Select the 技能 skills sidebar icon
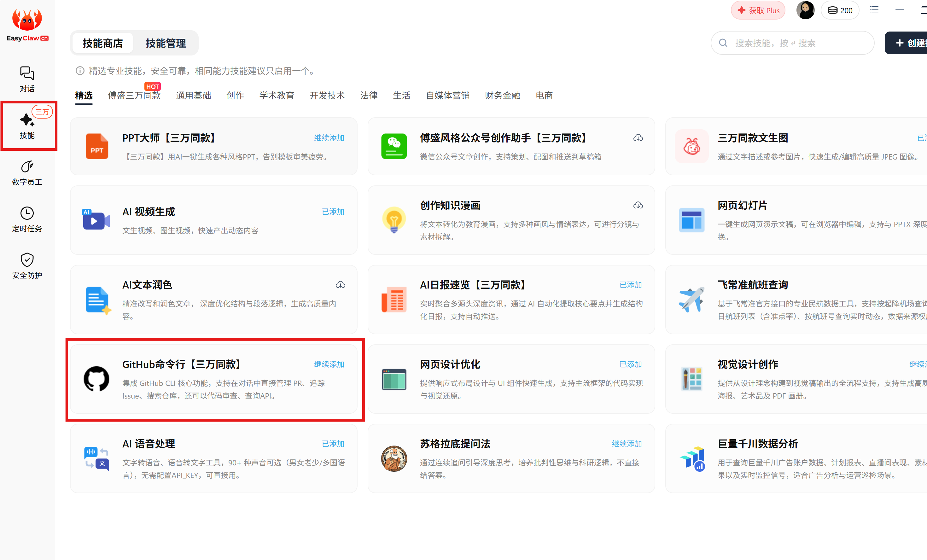The image size is (927, 560). click(x=27, y=126)
